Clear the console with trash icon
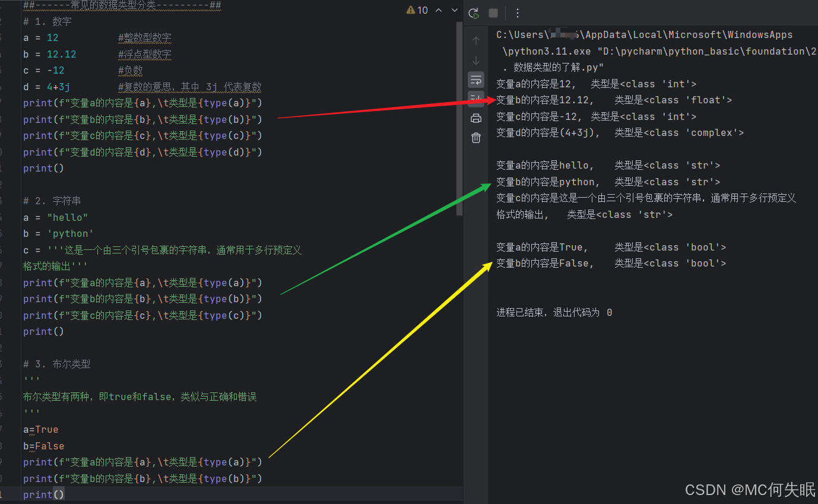Viewport: 818px width, 504px height. 475,138
